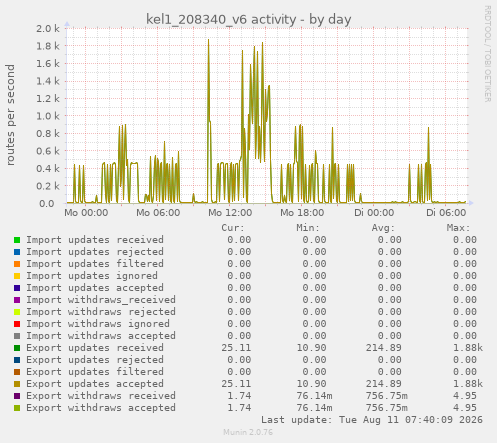Select the Import updates rejected legend label
This screenshot has height=443, width=497.
coord(95,252)
